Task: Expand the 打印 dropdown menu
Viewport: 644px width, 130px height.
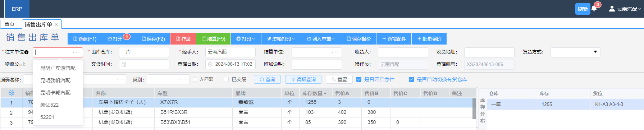Action: click(246, 39)
